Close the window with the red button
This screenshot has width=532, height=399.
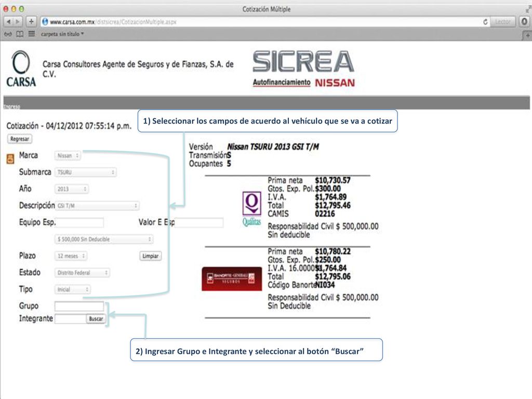tap(6, 9)
